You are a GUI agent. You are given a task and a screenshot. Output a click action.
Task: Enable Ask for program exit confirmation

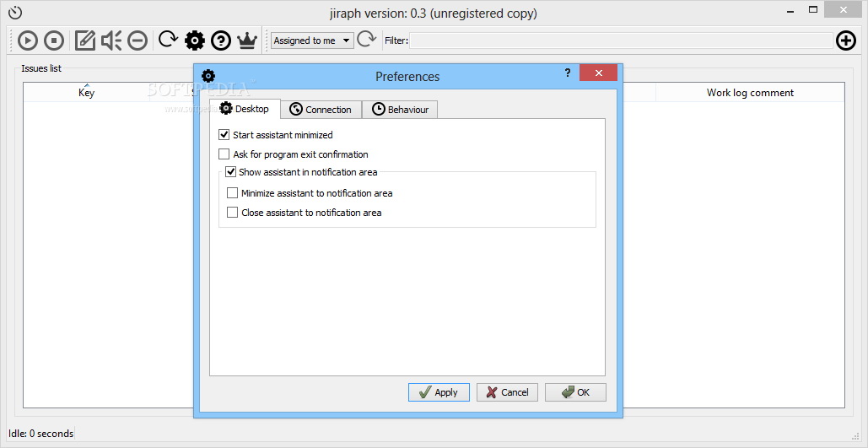(224, 154)
